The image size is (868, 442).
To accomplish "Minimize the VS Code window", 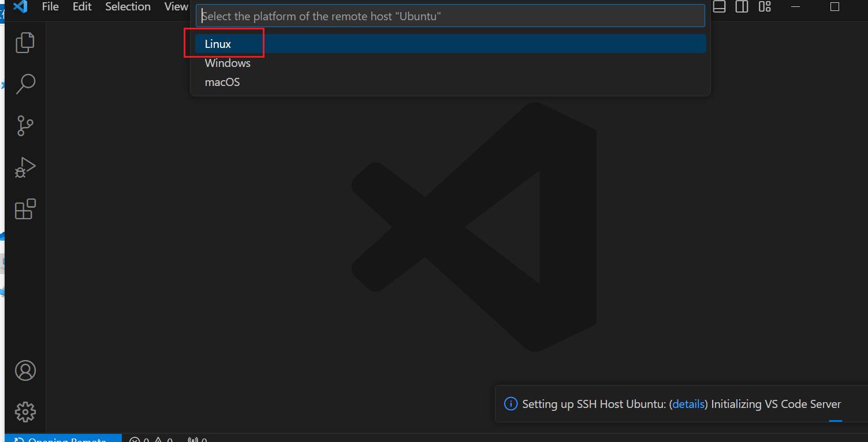I will point(795,7).
